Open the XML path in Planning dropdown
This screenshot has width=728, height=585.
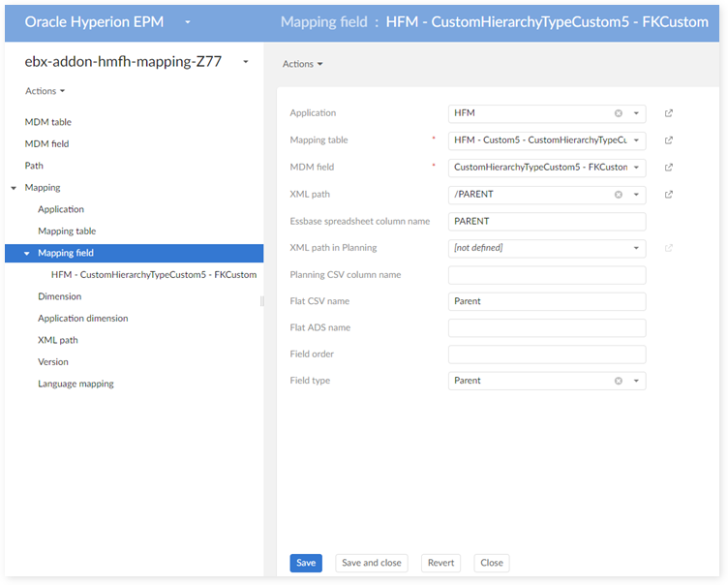click(x=636, y=248)
